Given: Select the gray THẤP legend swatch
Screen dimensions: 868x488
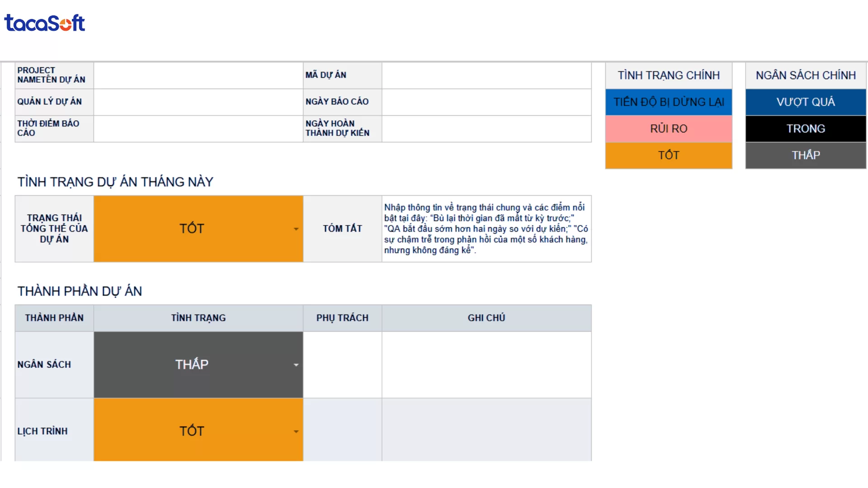Looking at the screenshot, I should pos(805,155).
